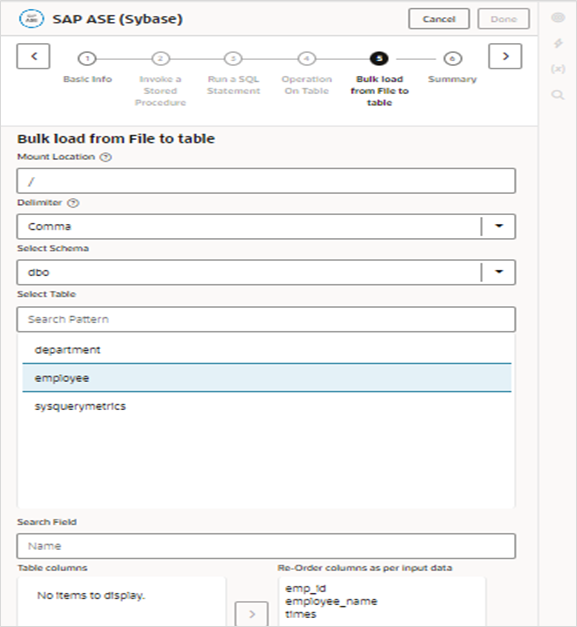Move column right with arrow button
The height and width of the screenshot is (627, 577).
click(x=252, y=614)
